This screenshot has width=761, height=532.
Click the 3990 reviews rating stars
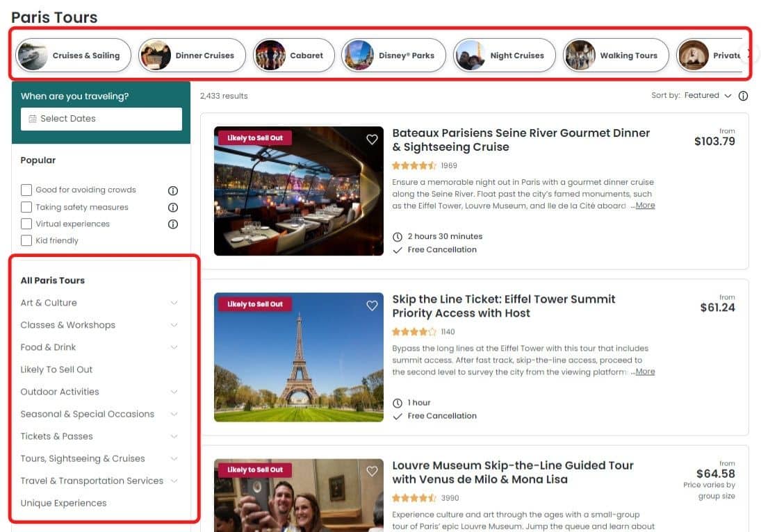[x=414, y=498]
